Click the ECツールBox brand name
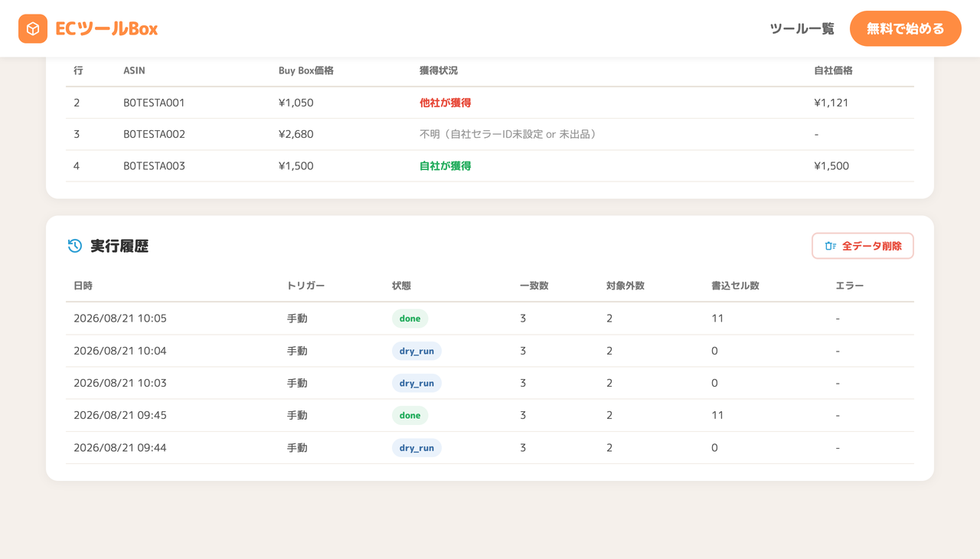 pos(106,29)
